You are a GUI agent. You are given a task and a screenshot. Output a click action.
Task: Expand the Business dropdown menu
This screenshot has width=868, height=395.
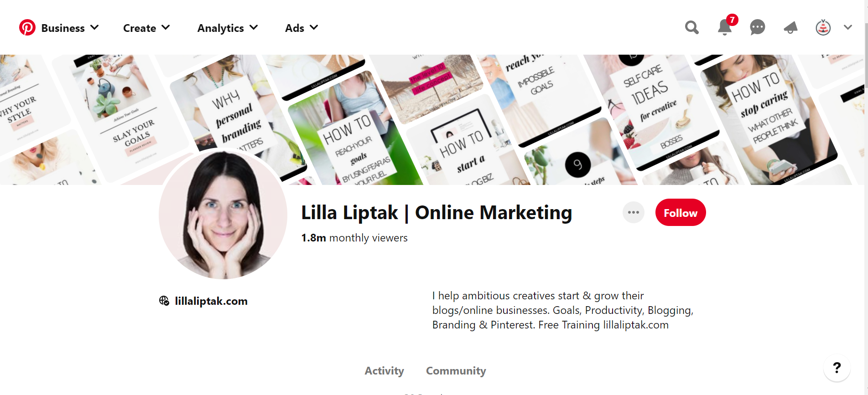70,28
